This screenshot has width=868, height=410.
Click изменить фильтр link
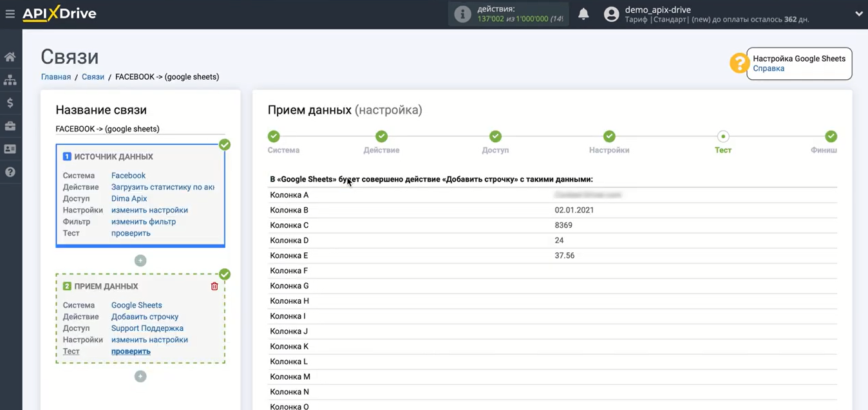[144, 221]
